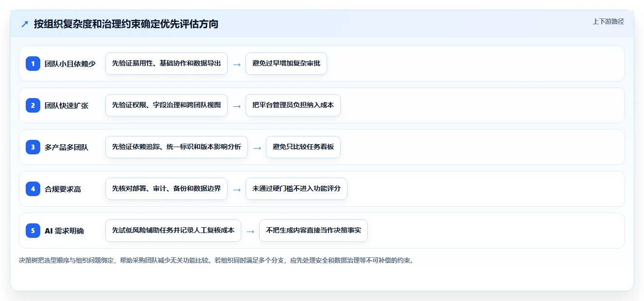Click the diagonal arrow icon beside the title

pos(25,24)
